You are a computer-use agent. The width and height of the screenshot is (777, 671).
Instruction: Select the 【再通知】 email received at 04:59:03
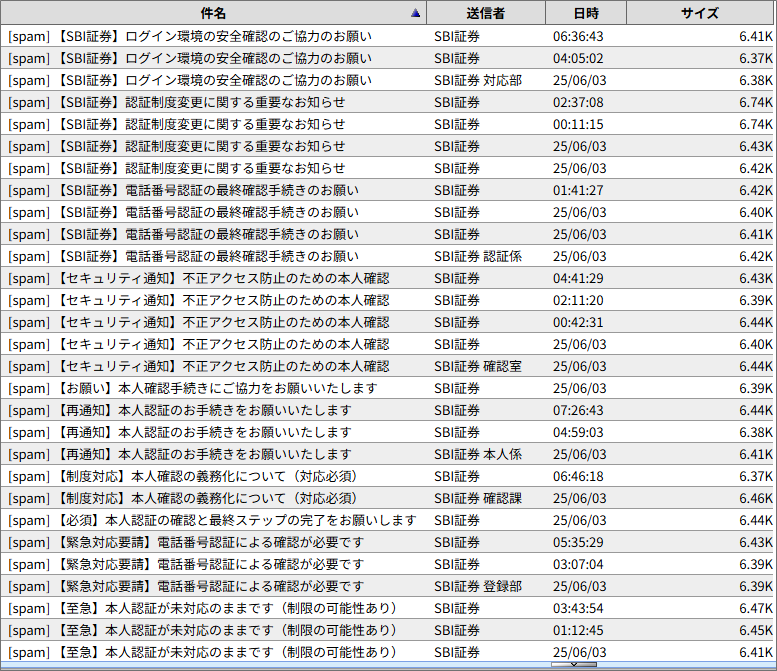point(387,432)
